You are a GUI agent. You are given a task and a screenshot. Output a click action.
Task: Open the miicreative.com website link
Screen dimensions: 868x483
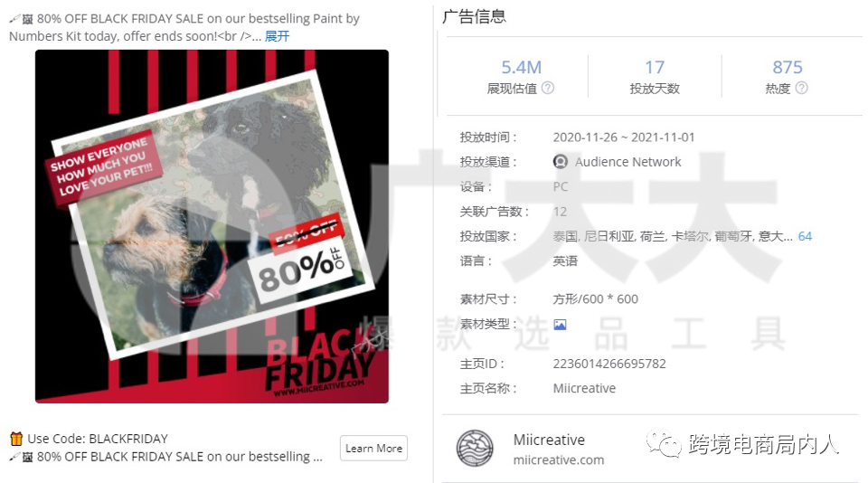click(559, 460)
